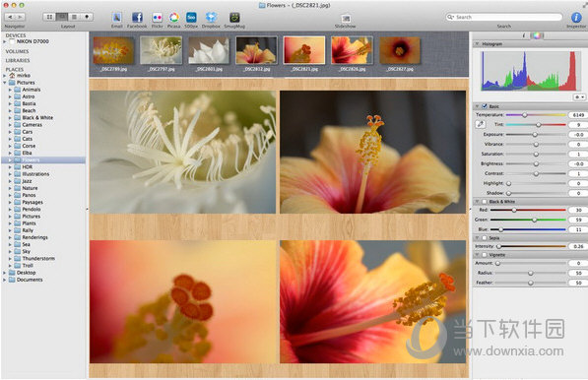Select thumbnail _DSC2803.jpg
The height and width of the screenshot is (380, 588).
click(x=209, y=51)
